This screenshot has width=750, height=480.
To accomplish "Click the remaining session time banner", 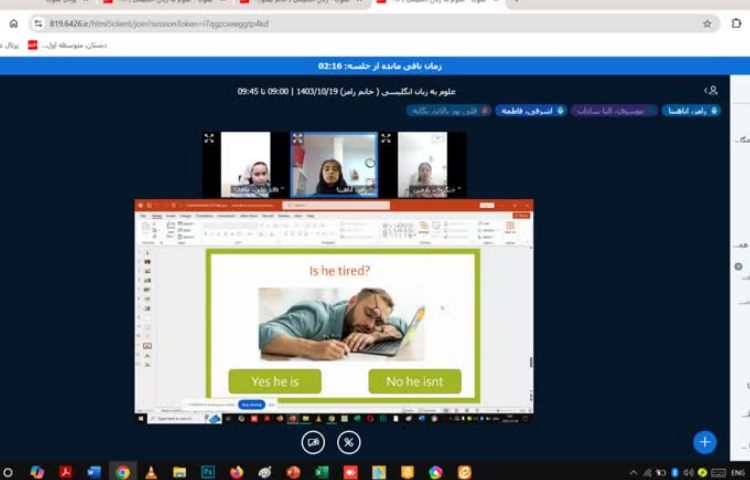I will tap(375, 66).
